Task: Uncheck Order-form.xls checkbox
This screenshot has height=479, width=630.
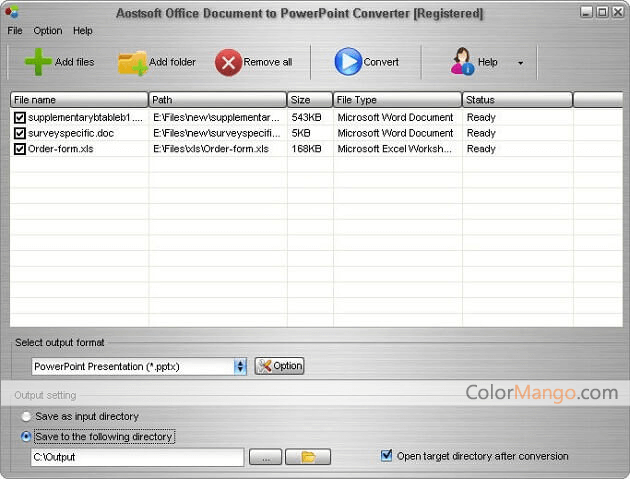Action: coord(20,149)
